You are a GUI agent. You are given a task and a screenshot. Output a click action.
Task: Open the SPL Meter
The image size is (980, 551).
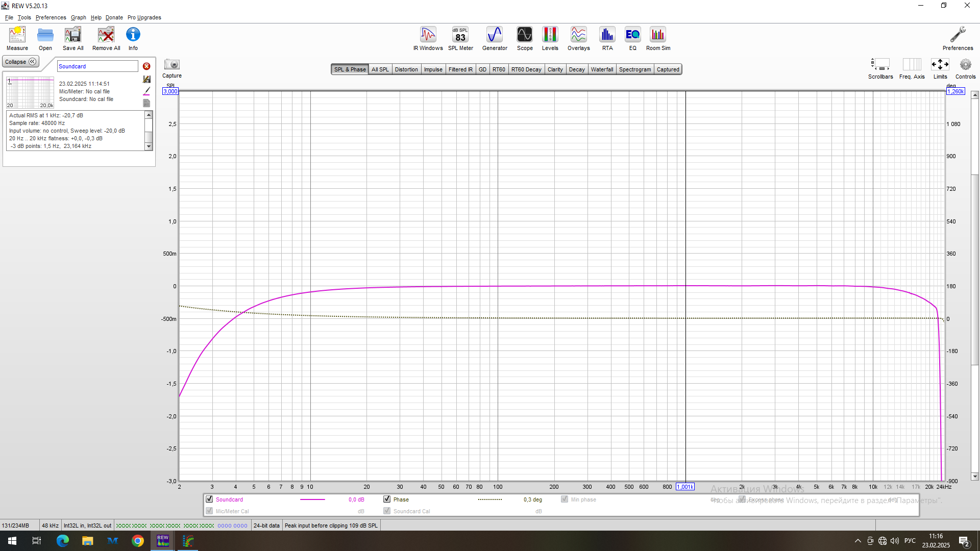click(460, 39)
